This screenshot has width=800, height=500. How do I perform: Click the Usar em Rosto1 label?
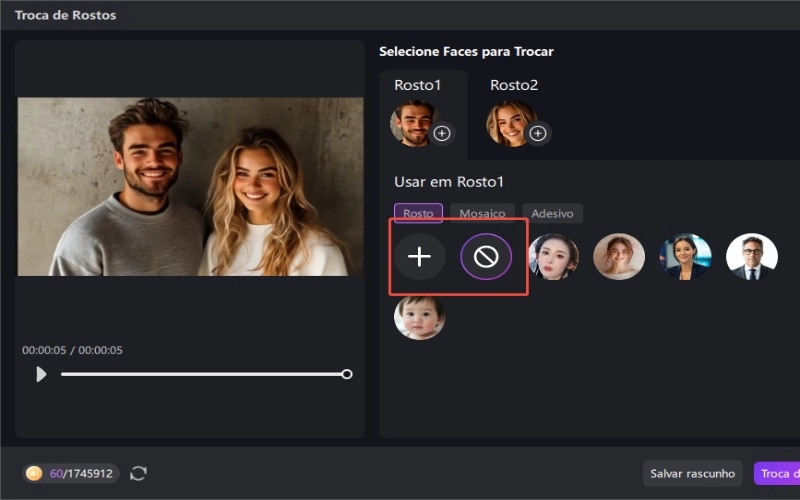pos(449,182)
